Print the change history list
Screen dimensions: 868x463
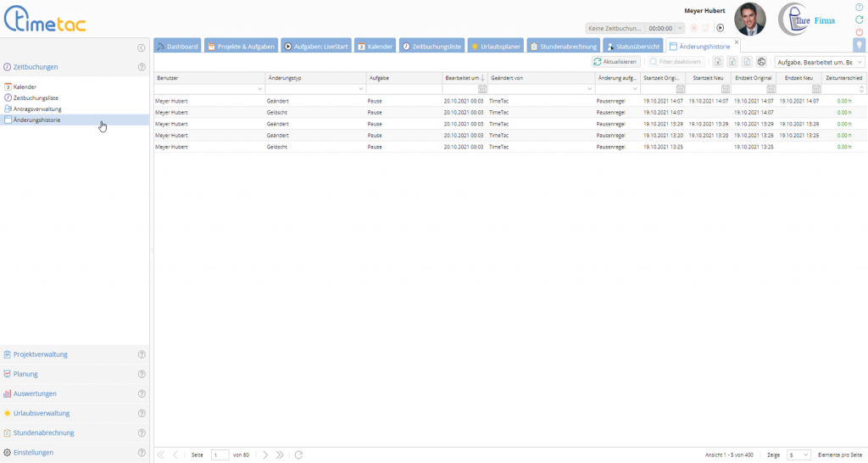pos(761,62)
